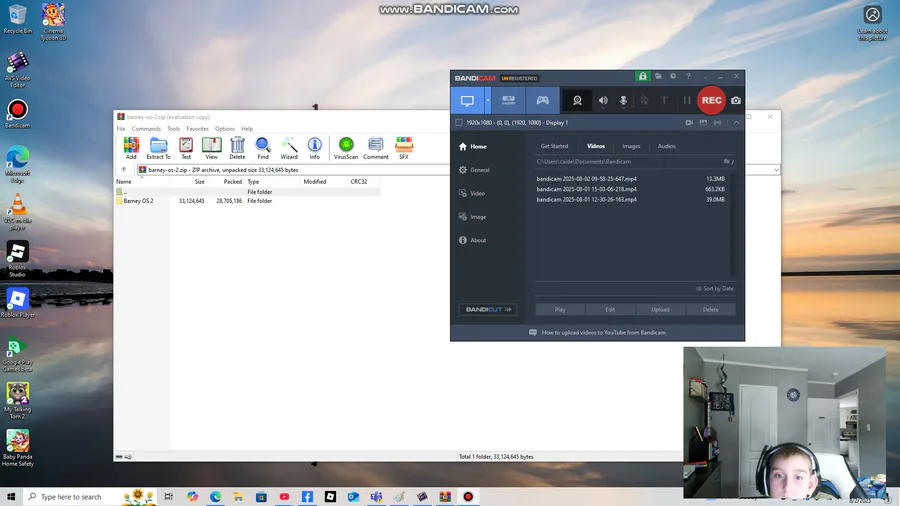Open Bandicam About section

tap(472, 240)
